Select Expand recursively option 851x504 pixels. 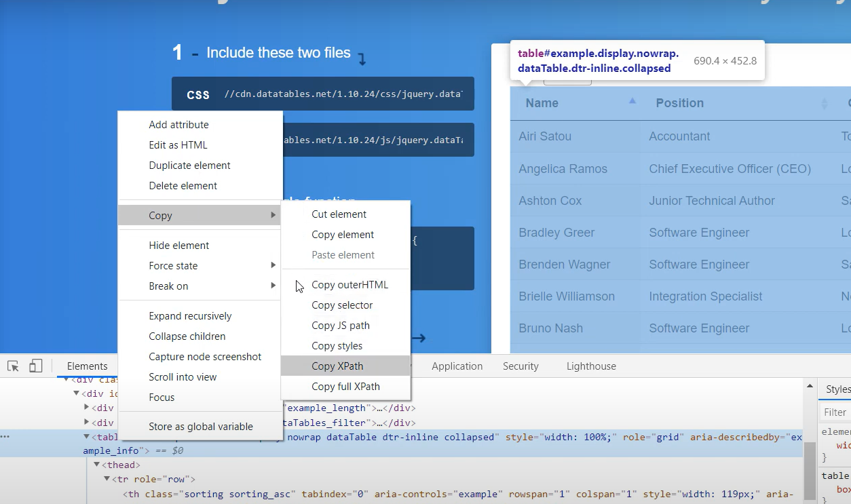200,316
